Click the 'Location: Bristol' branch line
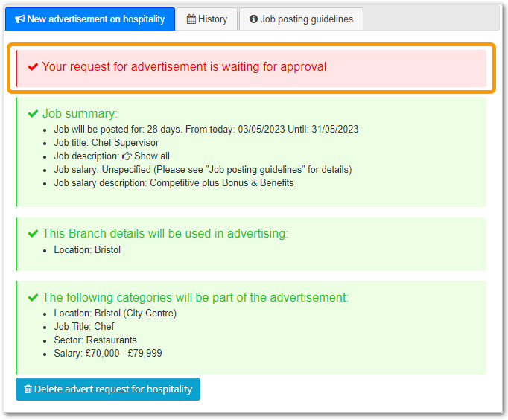Screen dimensions: 508x420 tap(87, 250)
